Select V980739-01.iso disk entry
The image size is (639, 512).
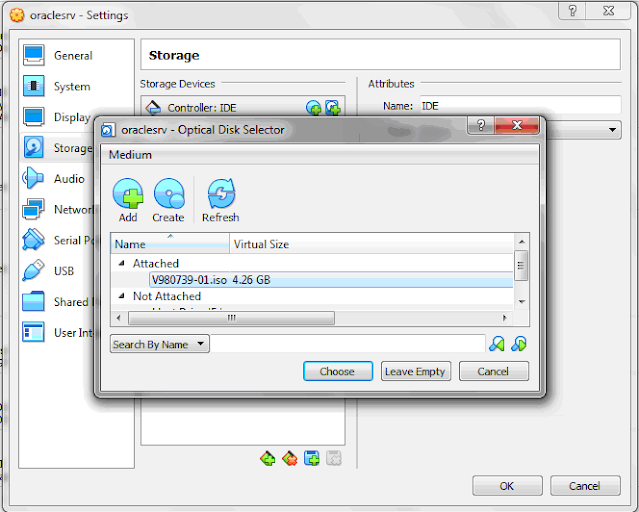click(331, 280)
